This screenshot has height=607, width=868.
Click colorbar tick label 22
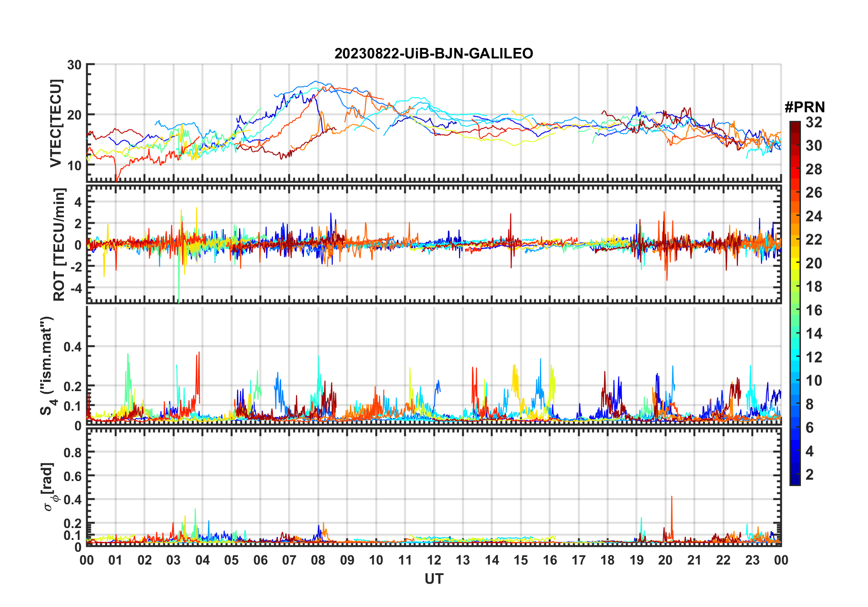pos(814,240)
